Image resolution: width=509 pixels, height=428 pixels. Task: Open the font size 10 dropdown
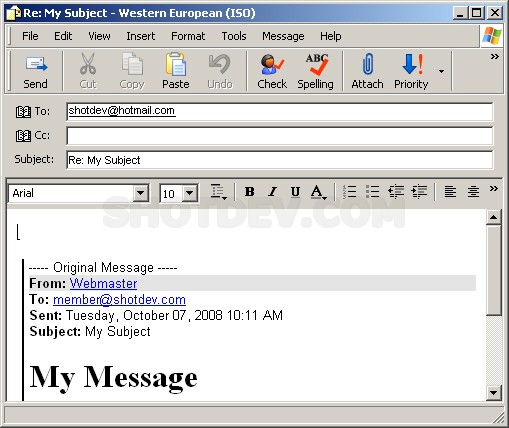(190, 193)
